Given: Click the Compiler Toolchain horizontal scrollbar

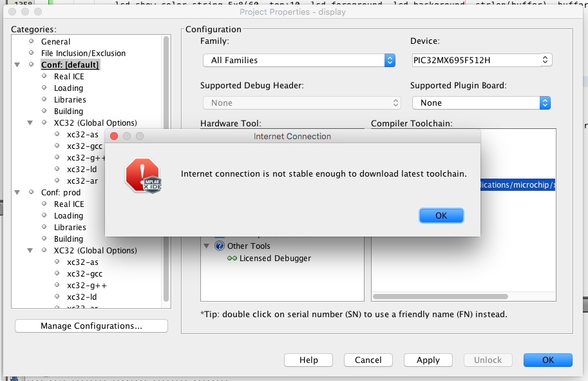Looking at the screenshot, I should [441, 297].
